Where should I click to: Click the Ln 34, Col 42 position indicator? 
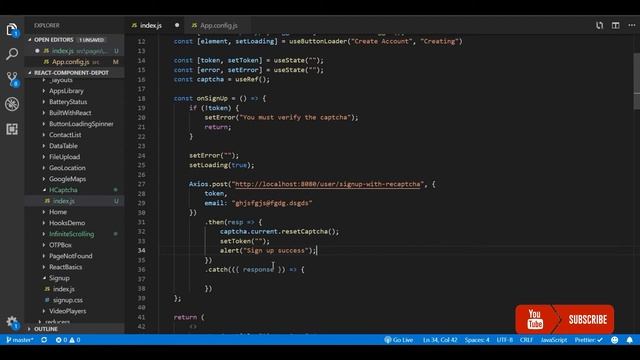click(440, 340)
